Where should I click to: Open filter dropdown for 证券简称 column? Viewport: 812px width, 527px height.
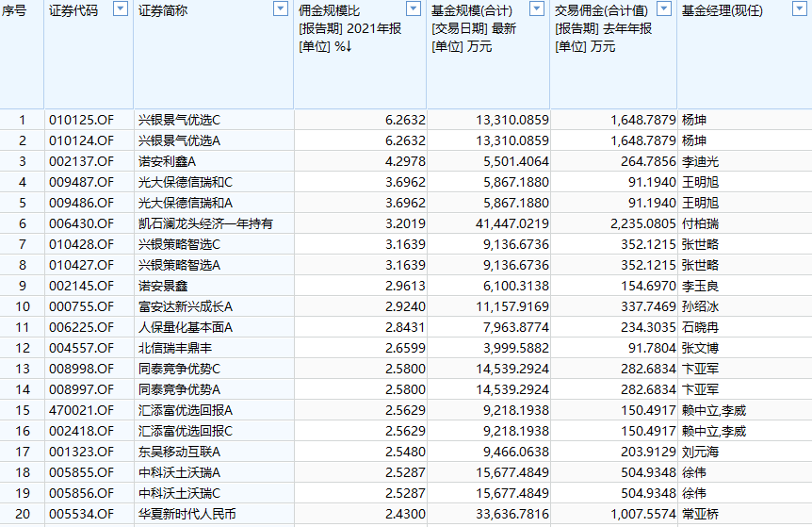(280, 8)
